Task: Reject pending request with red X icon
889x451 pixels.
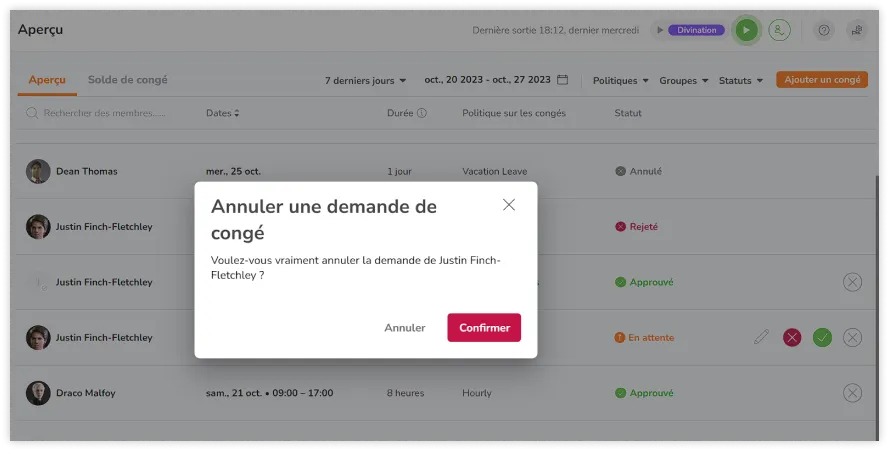Action: tap(792, 338)
